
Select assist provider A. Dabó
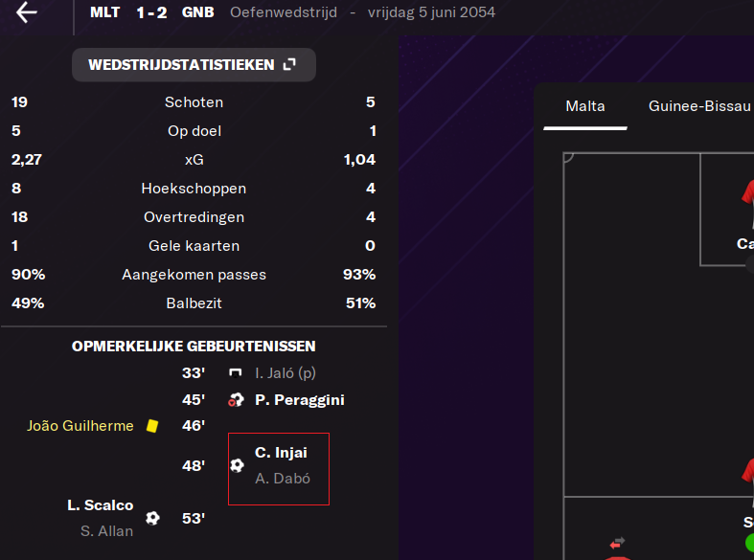(x=283, y=479)
